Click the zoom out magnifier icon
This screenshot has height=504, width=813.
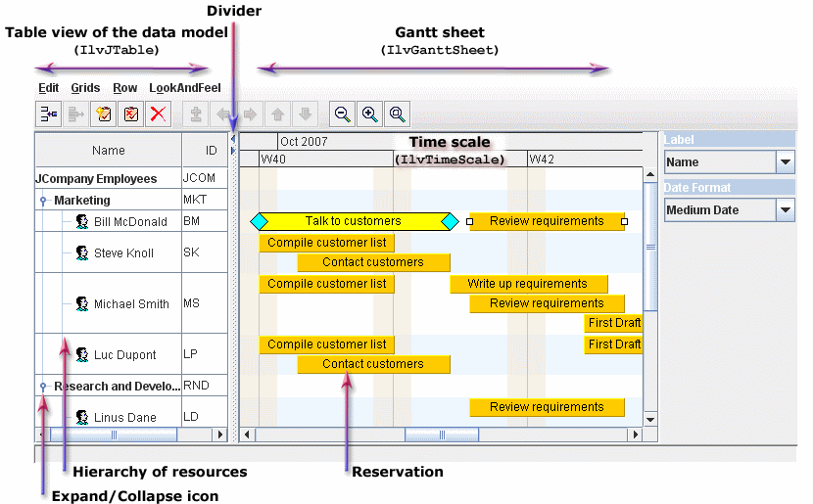point(342,115)
